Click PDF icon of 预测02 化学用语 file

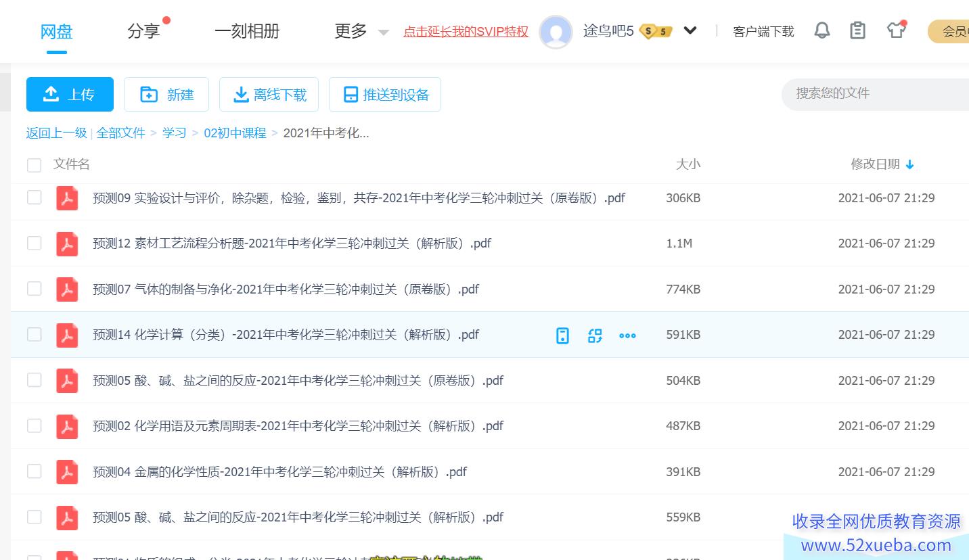(x=67, y=426)
